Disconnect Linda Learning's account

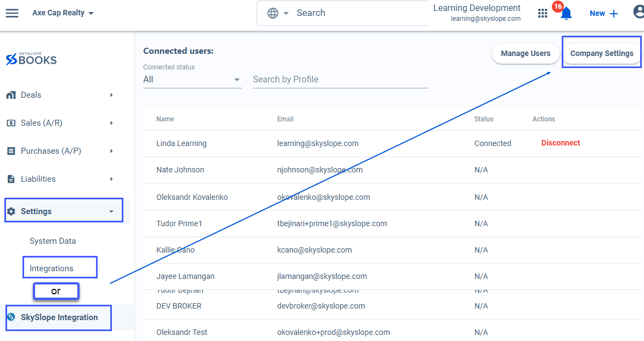[x=560, y=143]
